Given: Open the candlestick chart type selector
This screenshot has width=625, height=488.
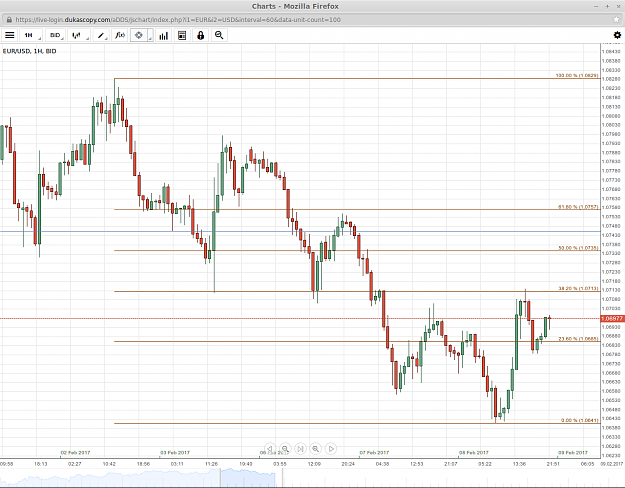Looking at the screenshot, I should [x=79, y=35].
